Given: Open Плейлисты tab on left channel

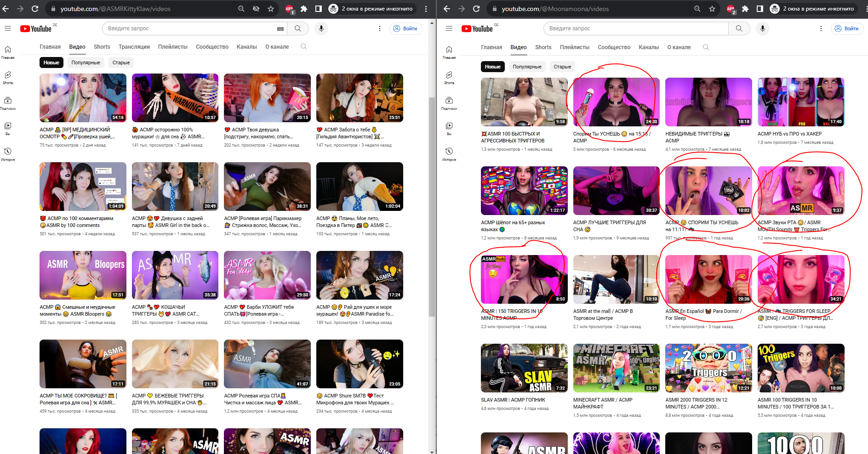Looking at the screenshot, I should point(173,47).
